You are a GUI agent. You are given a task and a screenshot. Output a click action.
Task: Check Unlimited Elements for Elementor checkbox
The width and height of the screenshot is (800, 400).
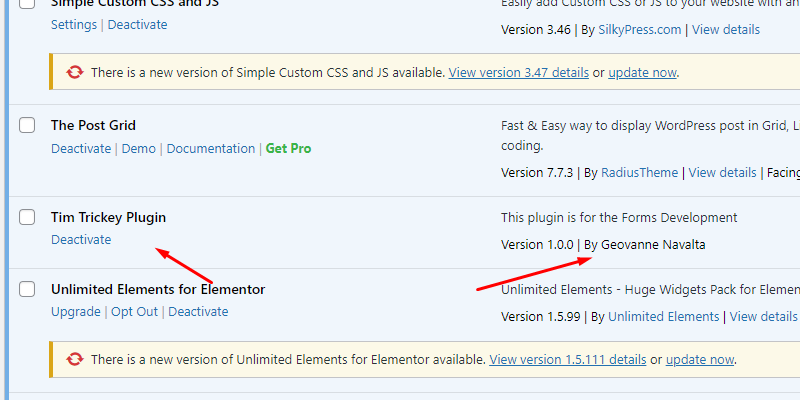28,290
